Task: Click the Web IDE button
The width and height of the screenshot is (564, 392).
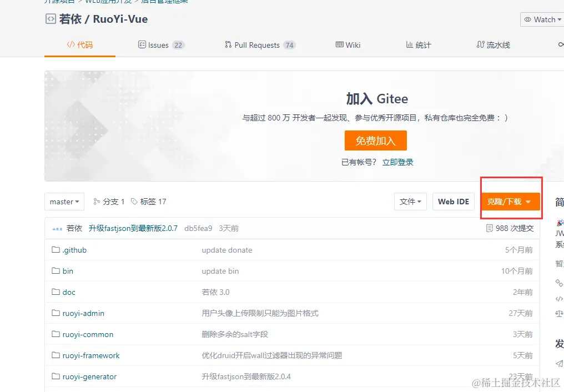Action: tap(453, 202)
